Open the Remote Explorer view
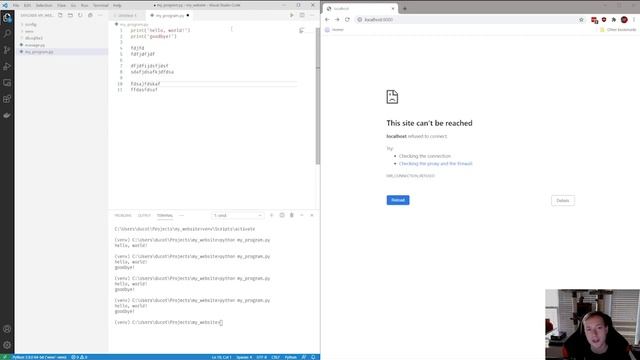Viewport: 640px width, 360px height. pos(7,82)
